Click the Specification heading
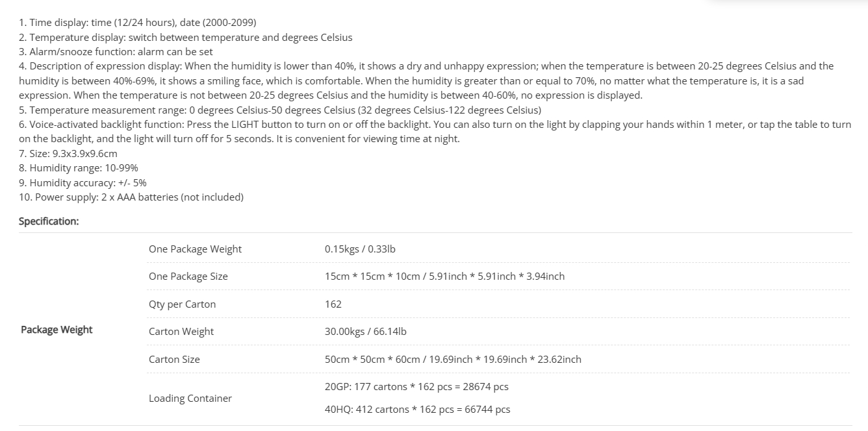The height and width of the screenshot is (431, 868). tap(49, 221)
